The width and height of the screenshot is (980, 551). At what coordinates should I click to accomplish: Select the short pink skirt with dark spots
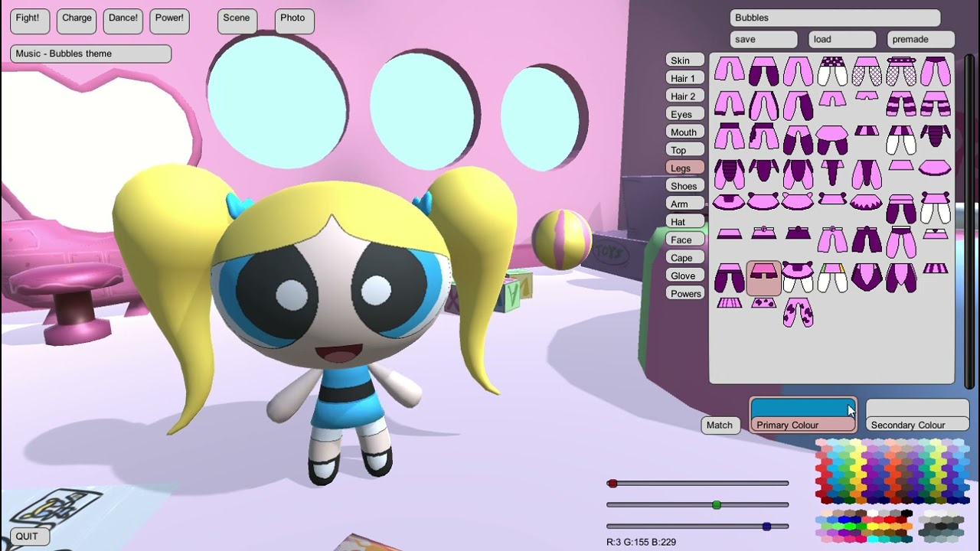[763, 304]
